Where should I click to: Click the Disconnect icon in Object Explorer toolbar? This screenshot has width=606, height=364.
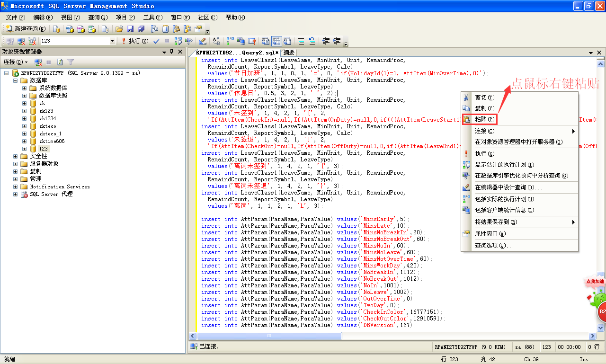[x=38, y=62]
